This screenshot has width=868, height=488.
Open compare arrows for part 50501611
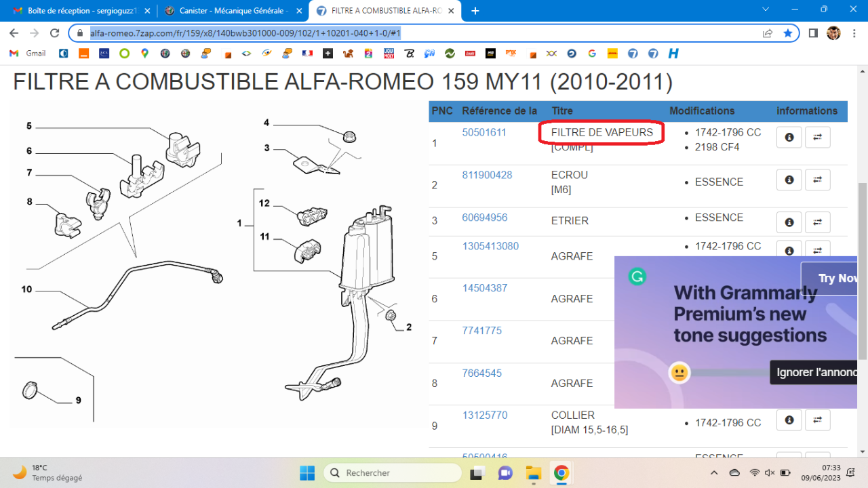817,137
